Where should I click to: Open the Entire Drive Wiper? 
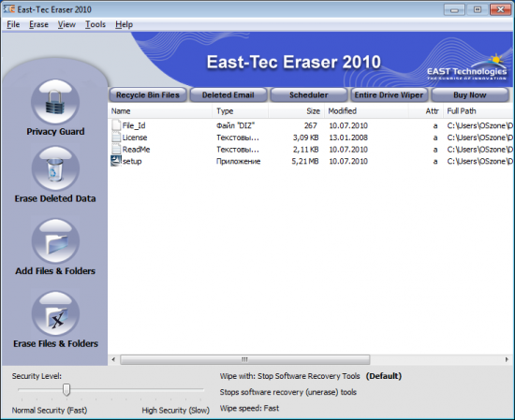[x=389, y=95]
